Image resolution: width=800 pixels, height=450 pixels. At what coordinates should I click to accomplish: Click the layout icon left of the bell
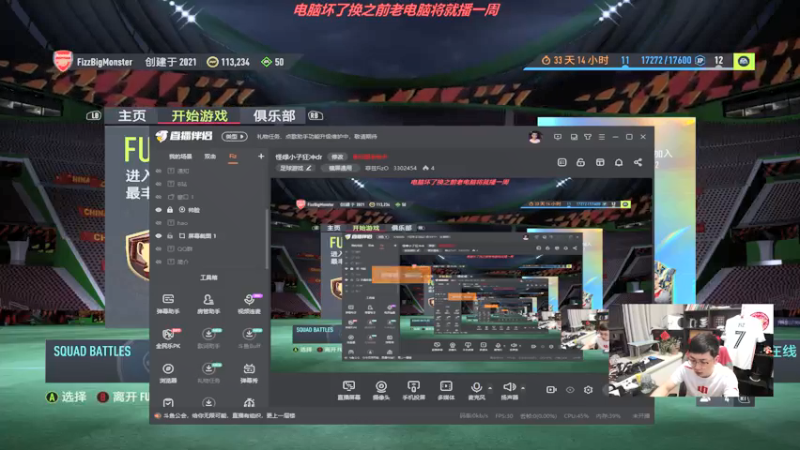click(x=600, y=162)
